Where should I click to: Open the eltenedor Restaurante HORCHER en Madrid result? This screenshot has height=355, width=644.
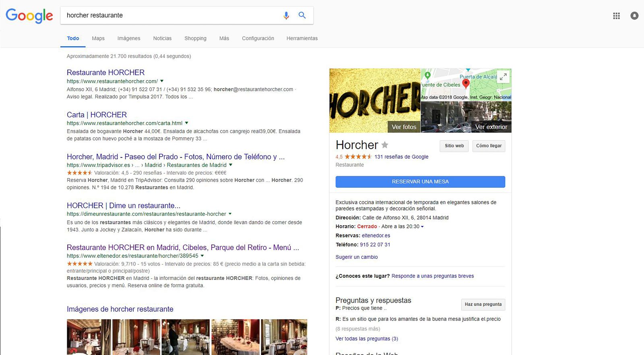[183, 247]
